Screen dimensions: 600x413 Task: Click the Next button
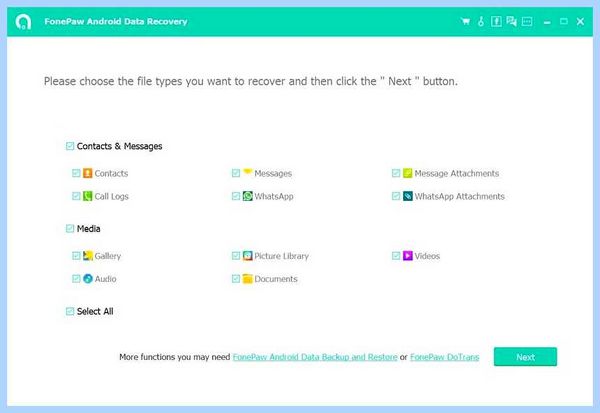tap(525, 357)
